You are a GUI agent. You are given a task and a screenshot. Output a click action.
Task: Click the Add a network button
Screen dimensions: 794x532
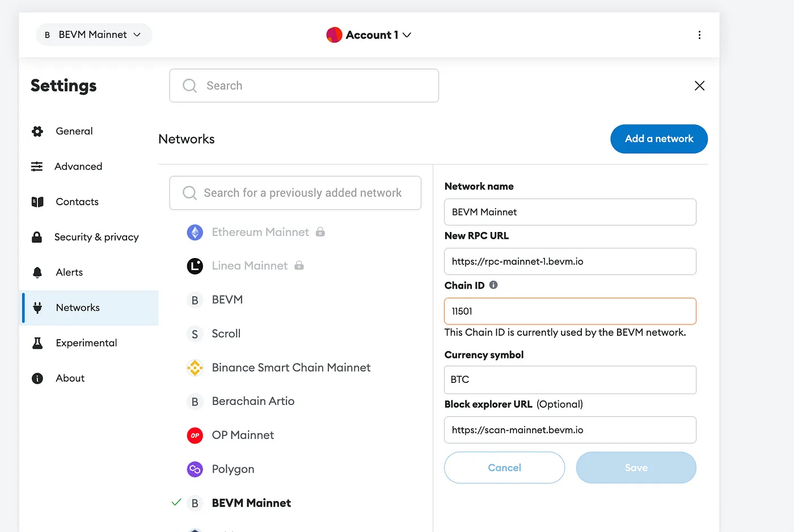pyautogui.click(x=659, y=139)
